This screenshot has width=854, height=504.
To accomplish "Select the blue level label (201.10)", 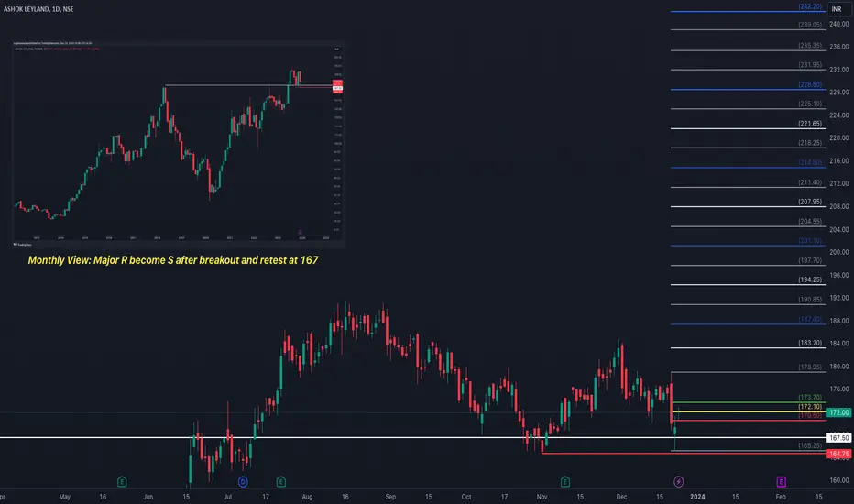I will click(810, 241).
